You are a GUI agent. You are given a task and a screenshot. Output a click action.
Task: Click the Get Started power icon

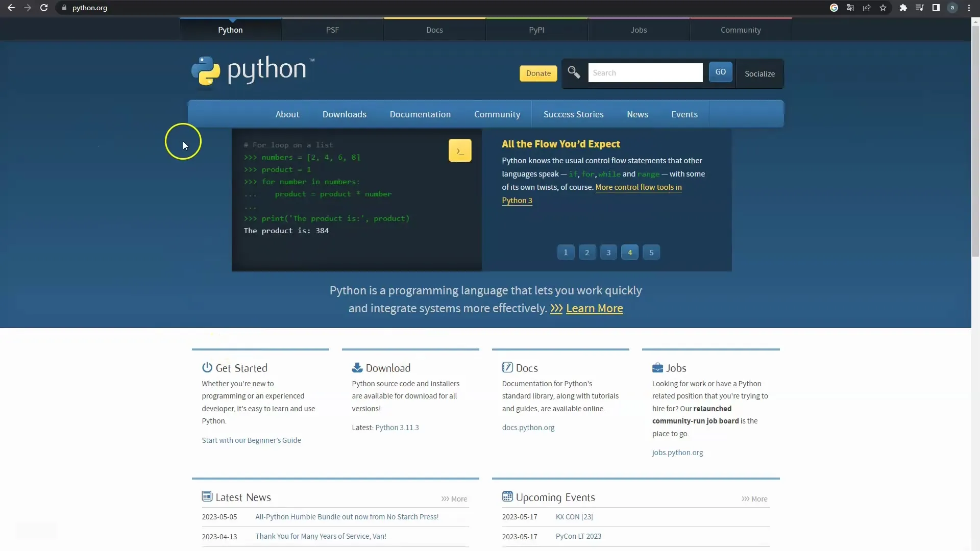(207, 367)
